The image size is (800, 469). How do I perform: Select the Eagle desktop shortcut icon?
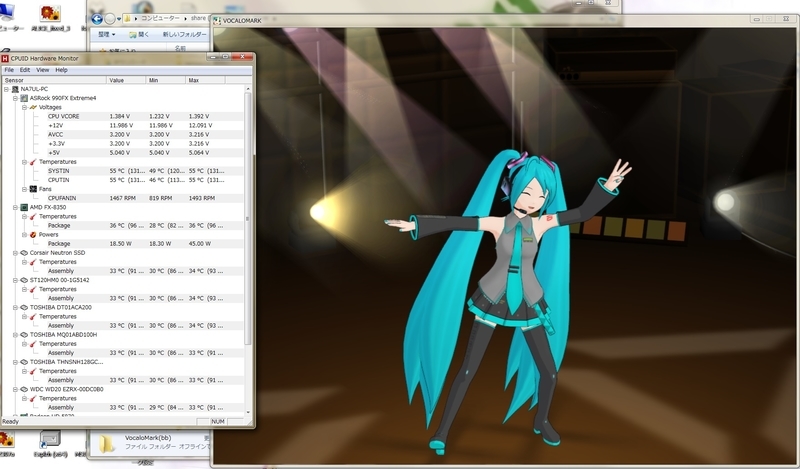click(50, 439)
